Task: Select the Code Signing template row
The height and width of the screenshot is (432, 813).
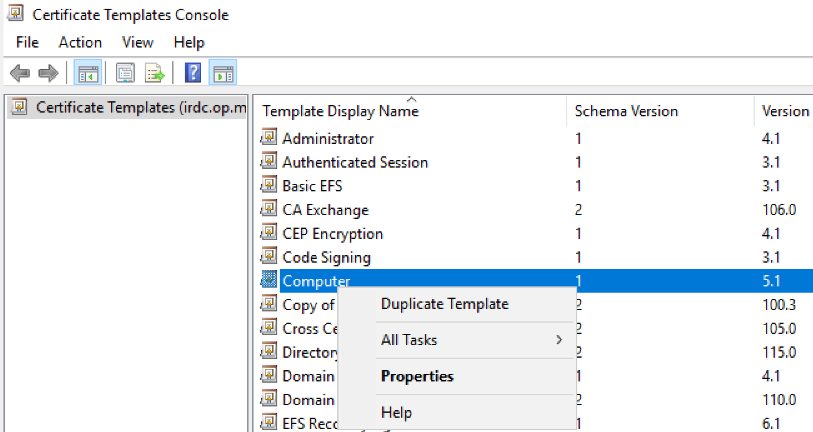Action: point(536,257)
